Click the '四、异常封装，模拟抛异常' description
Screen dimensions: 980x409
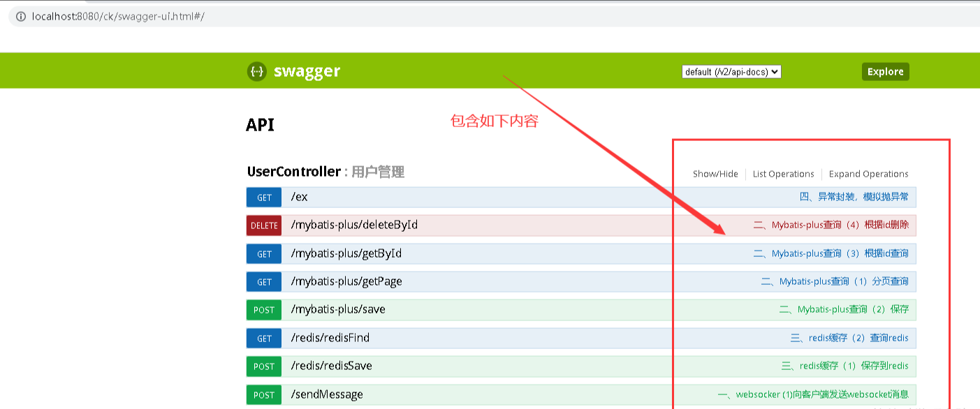854,198
